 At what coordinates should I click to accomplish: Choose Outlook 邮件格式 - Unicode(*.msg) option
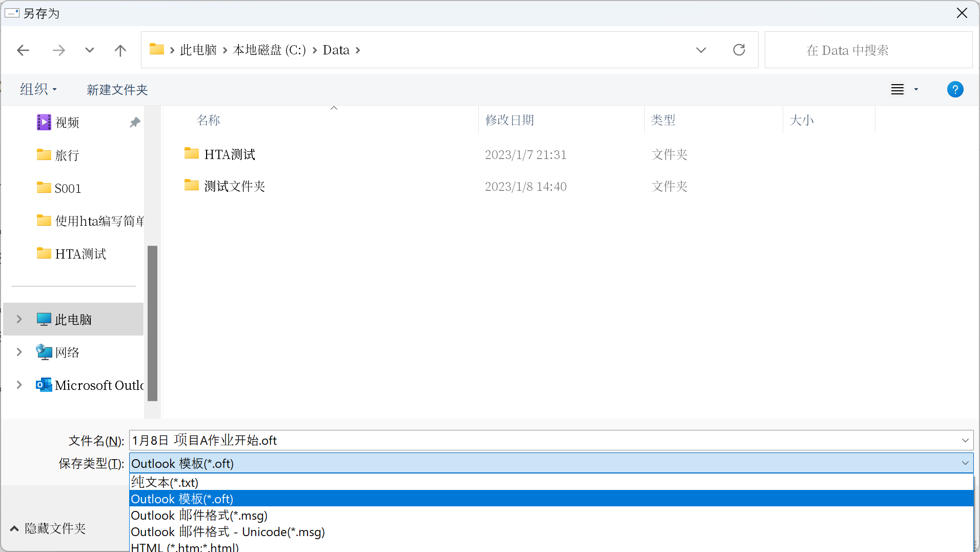pyautogui.click(x=228, y=532)
